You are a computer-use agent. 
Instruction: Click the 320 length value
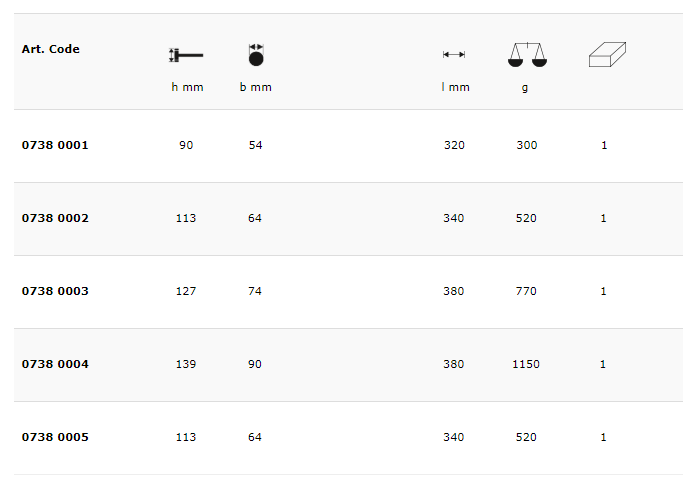(454, 145)
